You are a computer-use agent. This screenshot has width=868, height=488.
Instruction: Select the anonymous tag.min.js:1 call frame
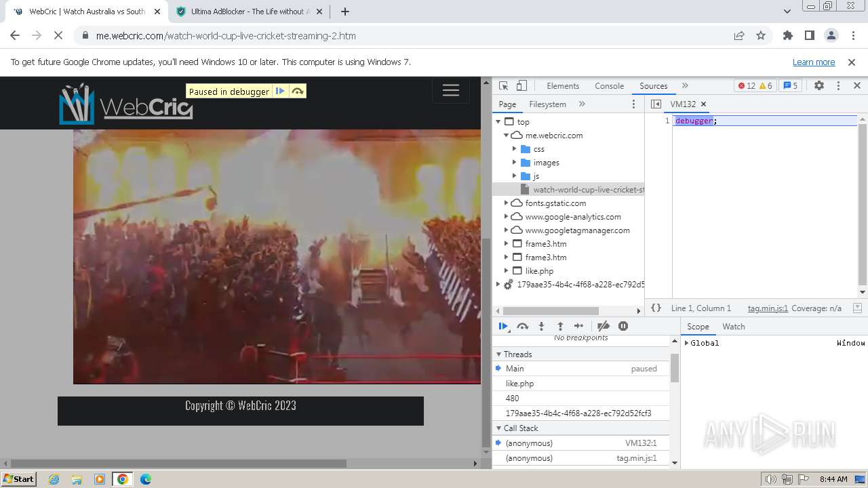click(x=581, y=458)
